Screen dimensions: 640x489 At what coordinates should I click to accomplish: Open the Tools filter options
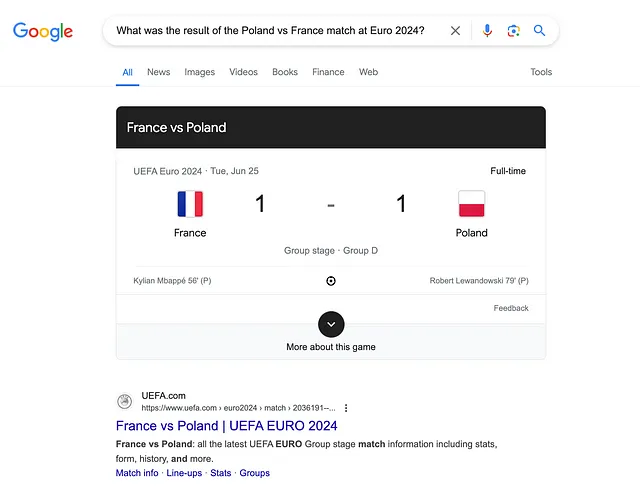click(x=541, y=72)
